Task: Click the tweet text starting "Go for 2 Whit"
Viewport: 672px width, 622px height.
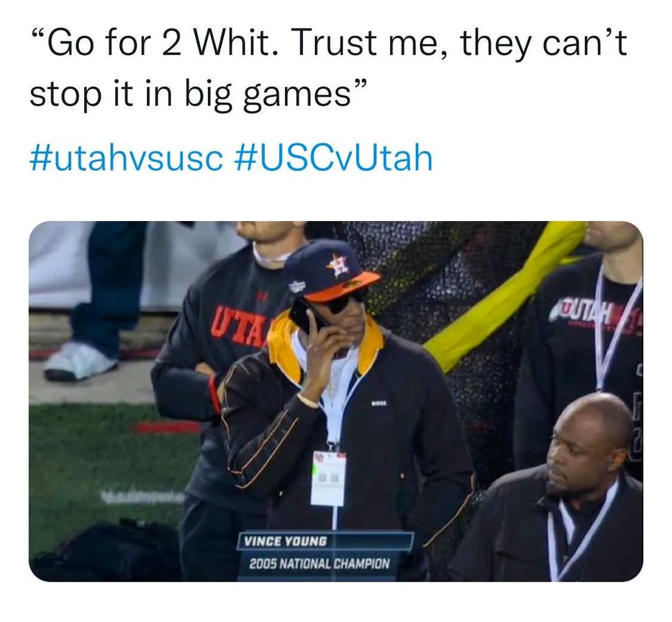Action: pyautogui.click(x=329, y=67)
